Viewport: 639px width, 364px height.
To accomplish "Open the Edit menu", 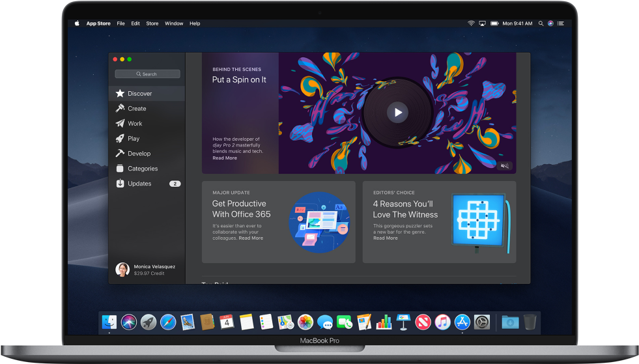I will coord(135,23).
